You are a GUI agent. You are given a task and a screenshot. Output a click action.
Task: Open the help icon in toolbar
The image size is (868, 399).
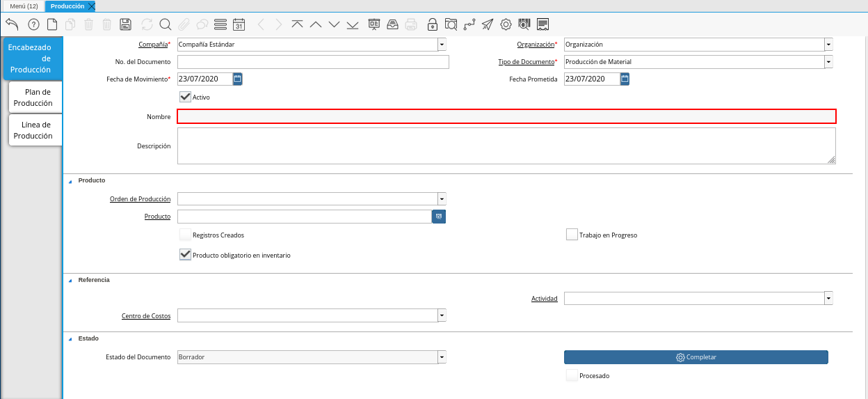click(x=33, y=24)
